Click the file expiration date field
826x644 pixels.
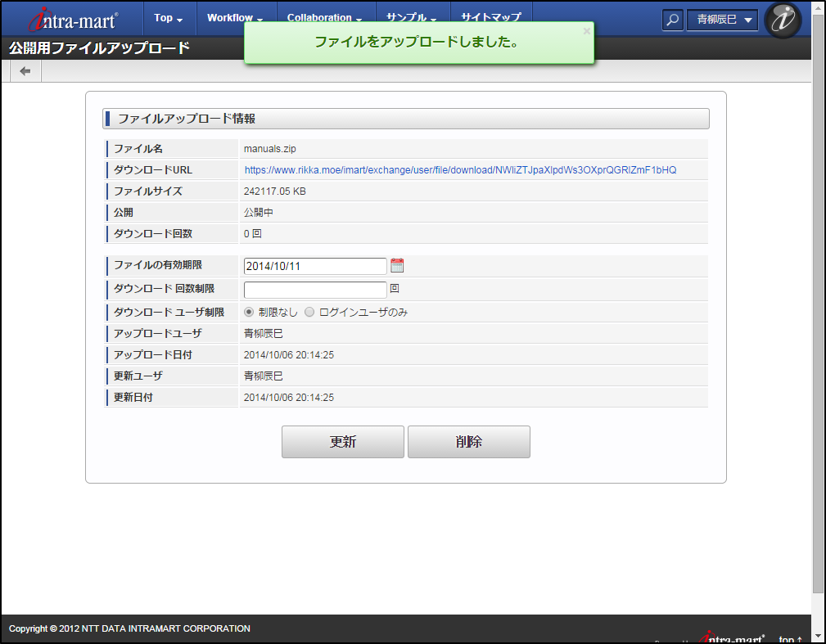coord(315,266)
